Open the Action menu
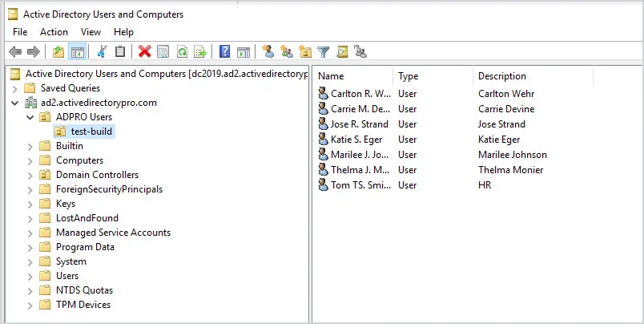Viewport: 644px width, 324px height. tap(54, 32)
